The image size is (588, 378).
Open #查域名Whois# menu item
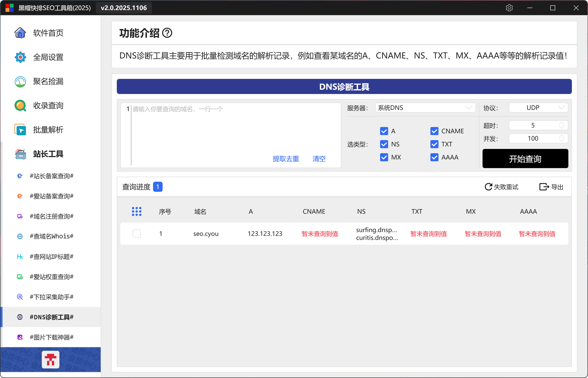[52, 236]
